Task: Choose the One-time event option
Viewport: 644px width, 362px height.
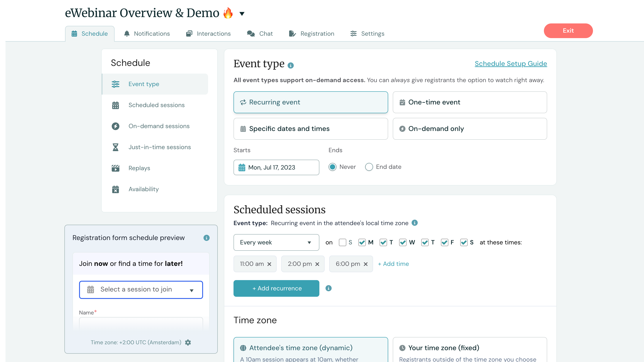Action: [x=470, y=102]
